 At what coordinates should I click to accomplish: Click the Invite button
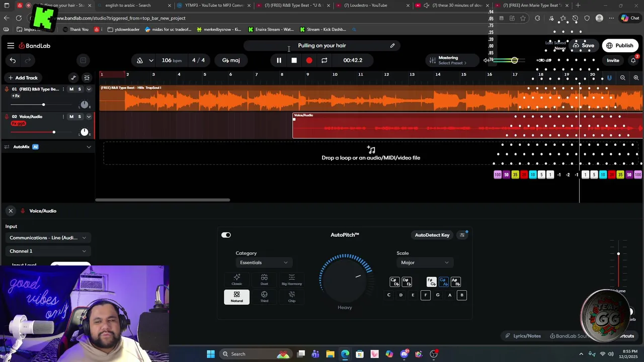[613, 60]
